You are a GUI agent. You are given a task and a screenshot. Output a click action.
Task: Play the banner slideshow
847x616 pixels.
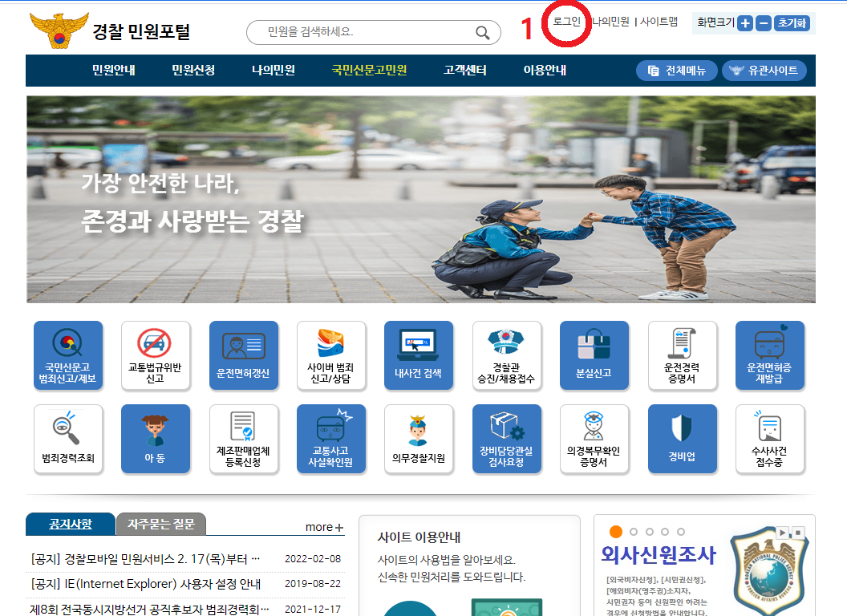[782, 533]
